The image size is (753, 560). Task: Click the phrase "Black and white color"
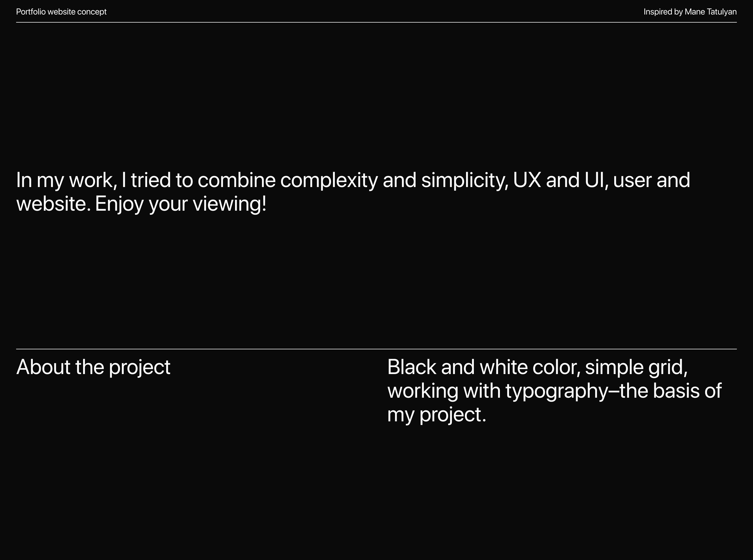click(483, 367)
